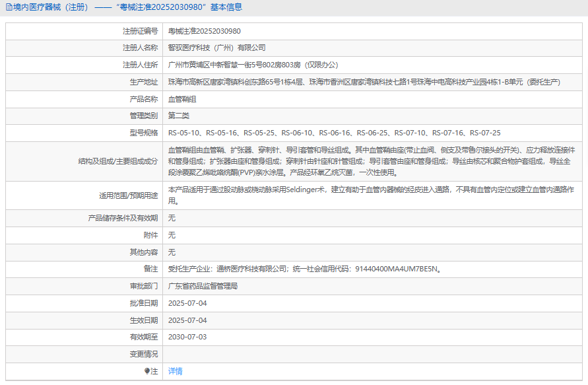This screenshot has height=385, width=588.
Task: Click the 注册人住所 label cell
Action: point(84,65)
